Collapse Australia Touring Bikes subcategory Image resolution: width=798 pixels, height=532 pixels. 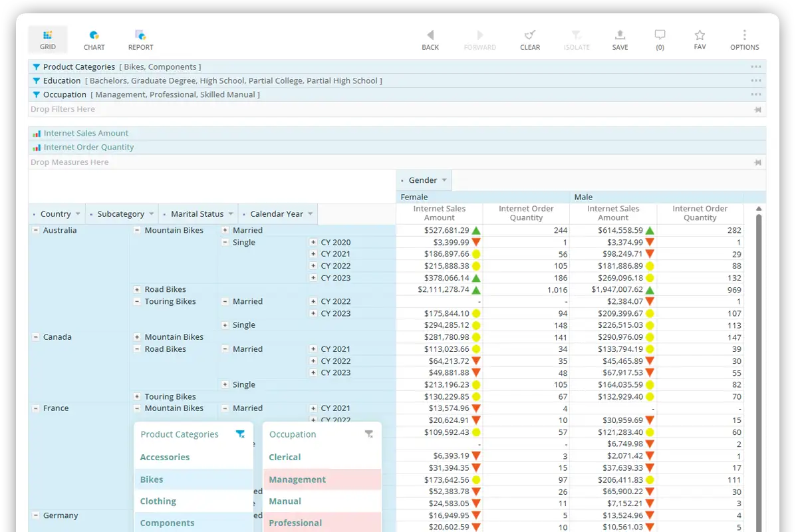(137, 302)
